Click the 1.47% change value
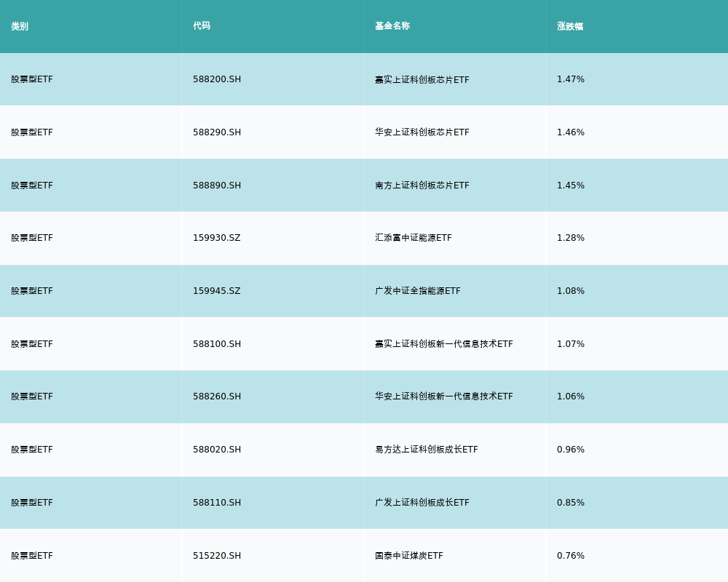Viewport: 728px width, 582px height. click(571, 79)
